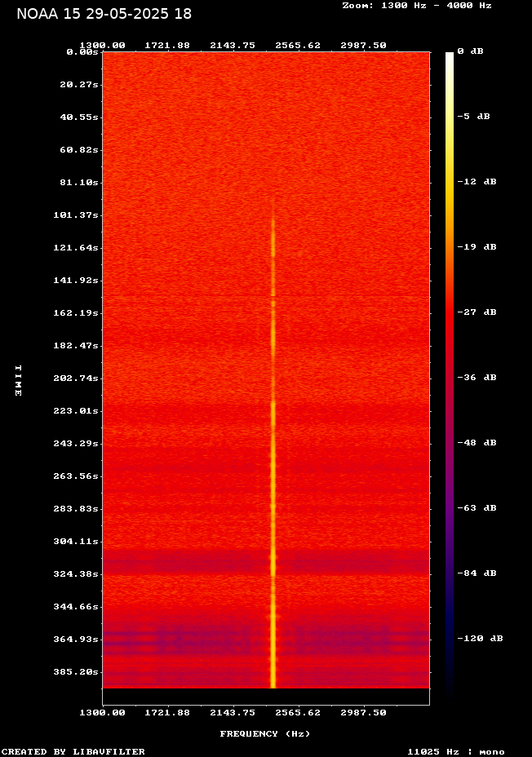Click the vertical TIME axis title
The image size is (532, 757).
coord(18,380)
